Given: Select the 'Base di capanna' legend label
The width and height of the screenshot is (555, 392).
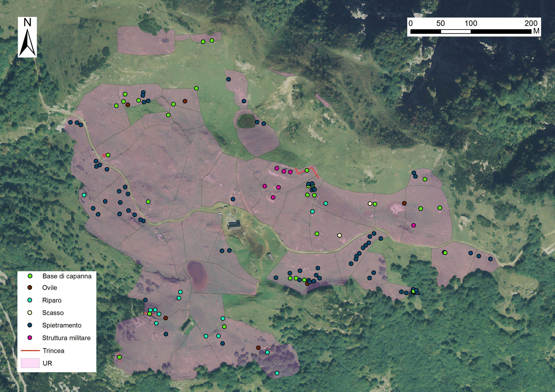Looking at the screenshot, I should click(67, 276).
